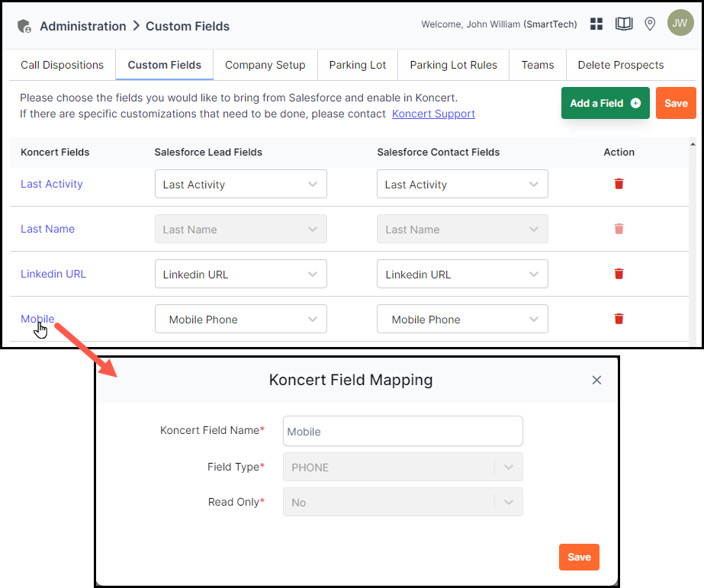Click the fields list scrollbar up arrow
Screen dimensions: 704x588
pos(693,144)
